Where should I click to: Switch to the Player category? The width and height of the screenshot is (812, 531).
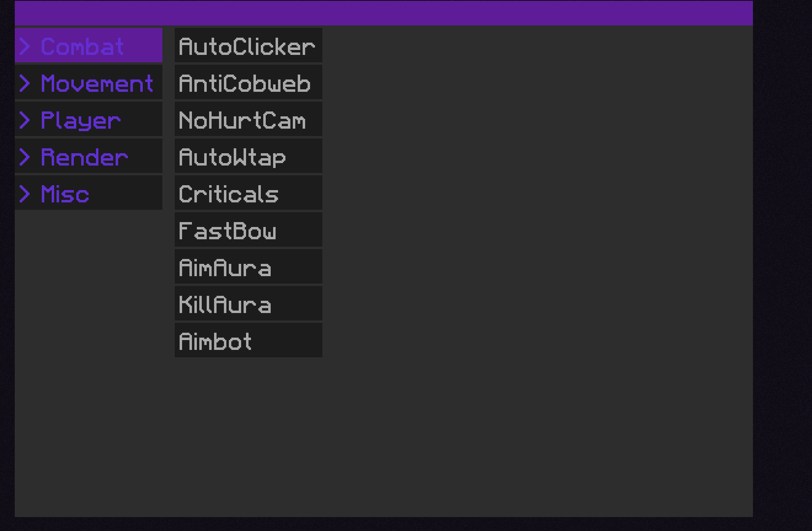click(89, 119)
